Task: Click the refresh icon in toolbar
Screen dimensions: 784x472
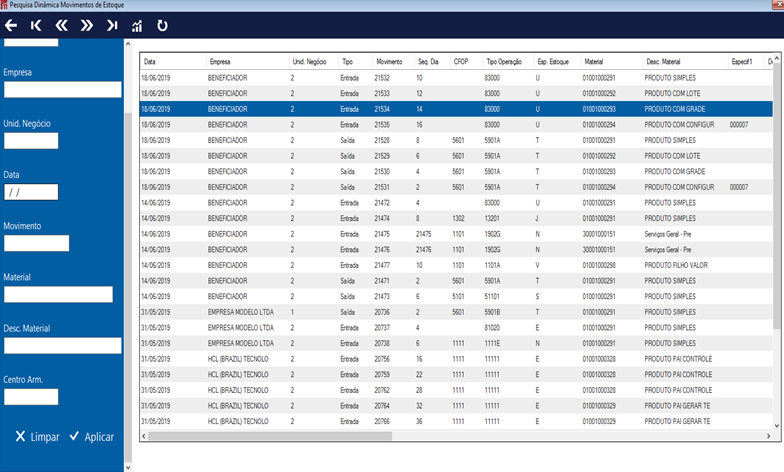Action: (162, 26)
